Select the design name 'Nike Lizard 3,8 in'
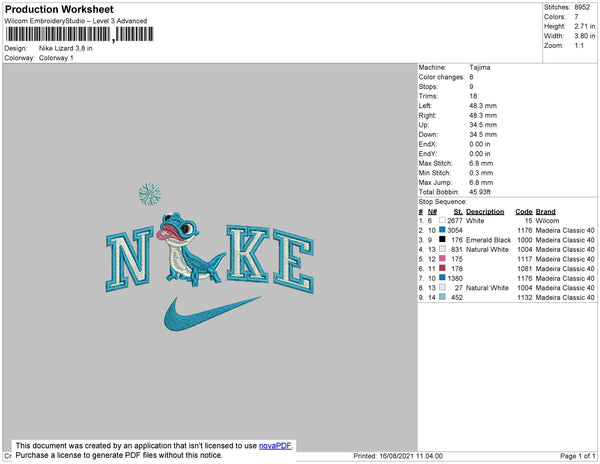The image size is (600, 464). pos(65,48)
